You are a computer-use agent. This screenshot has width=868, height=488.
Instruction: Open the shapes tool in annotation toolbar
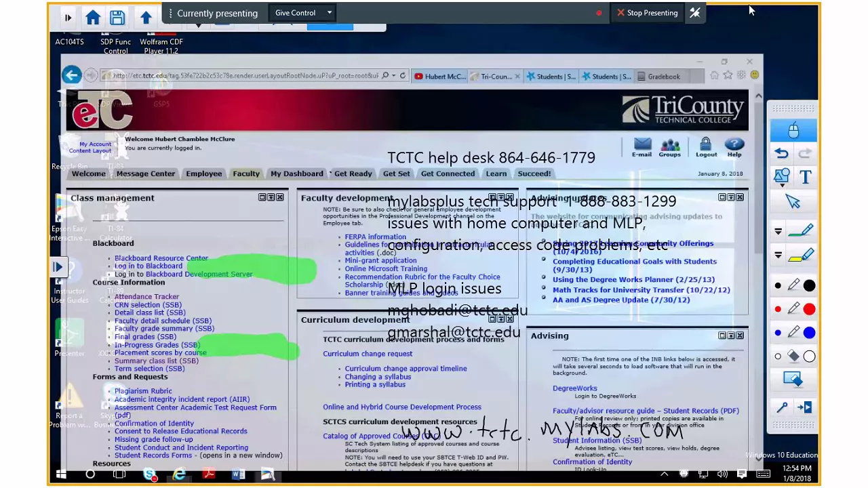click(781, 178)
